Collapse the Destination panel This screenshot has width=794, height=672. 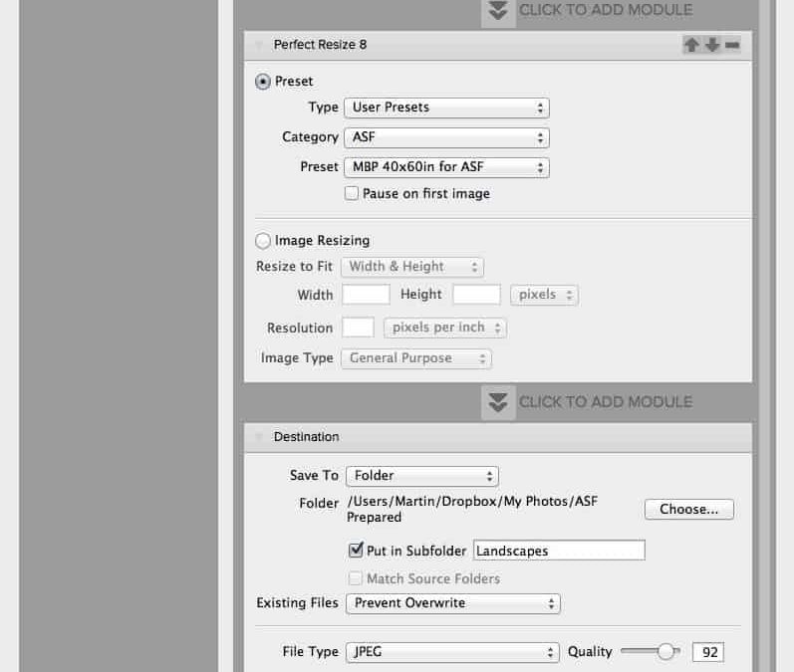point(260,437)
